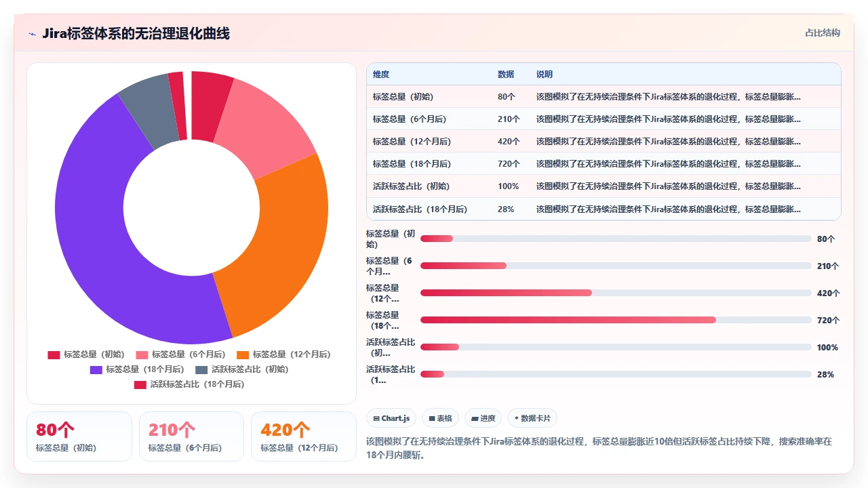Click the 720个 table cell
This screenshot has height=488, width=868.
click(509, 164)
